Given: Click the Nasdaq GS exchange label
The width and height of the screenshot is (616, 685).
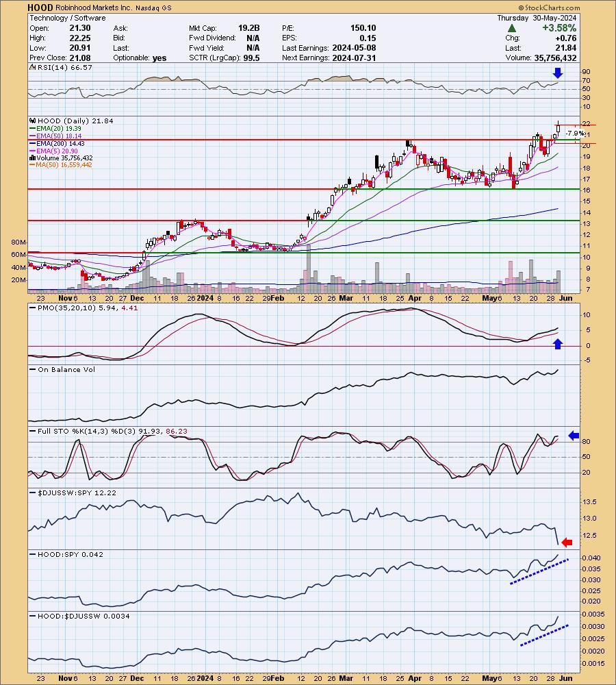Looking at the screenshot, I should tap(153, 8).
